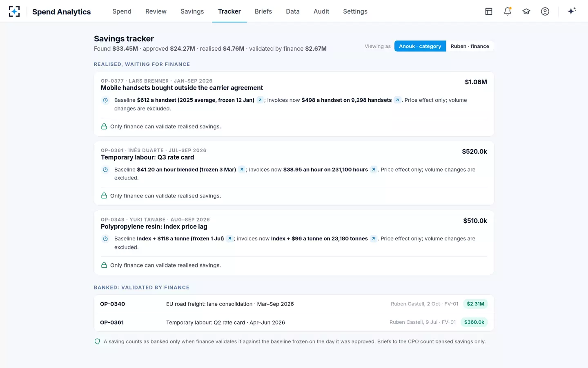Screen dimensions: 588x368
Task: Open invoice source link for 23,180 tonnes
Action: point(373,239)
